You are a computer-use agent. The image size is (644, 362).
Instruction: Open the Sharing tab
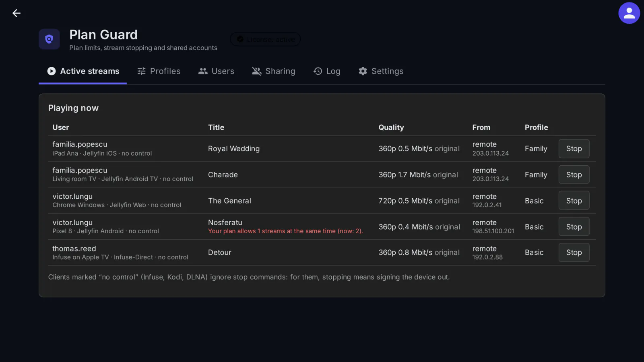pos(274,71)
